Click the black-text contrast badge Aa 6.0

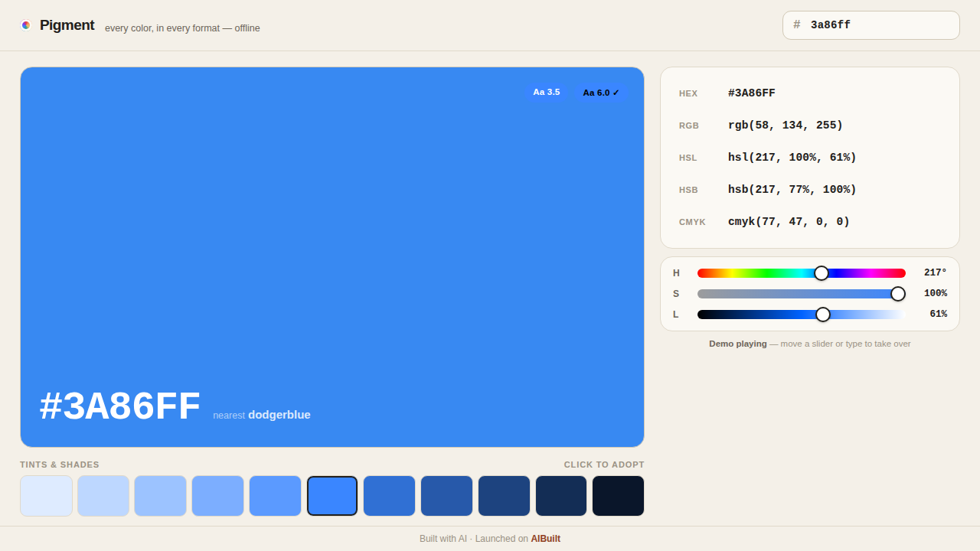pyautogui.click(x=601, y=93)
